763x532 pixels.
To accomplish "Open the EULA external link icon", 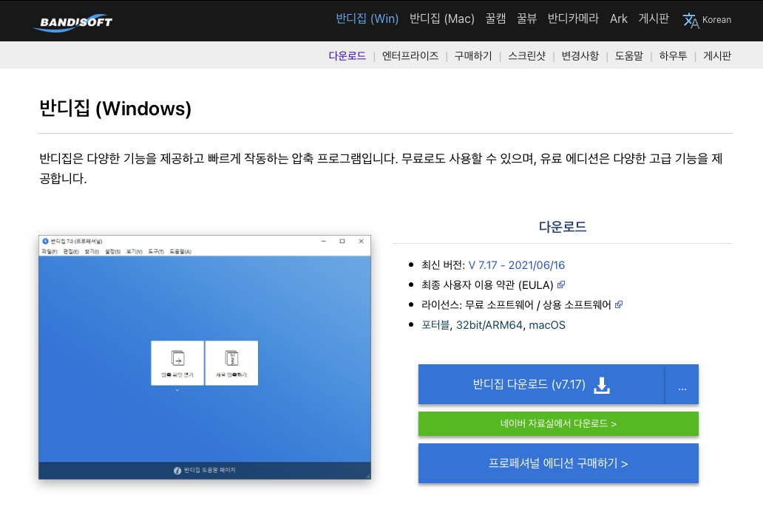I will (561, 284).
